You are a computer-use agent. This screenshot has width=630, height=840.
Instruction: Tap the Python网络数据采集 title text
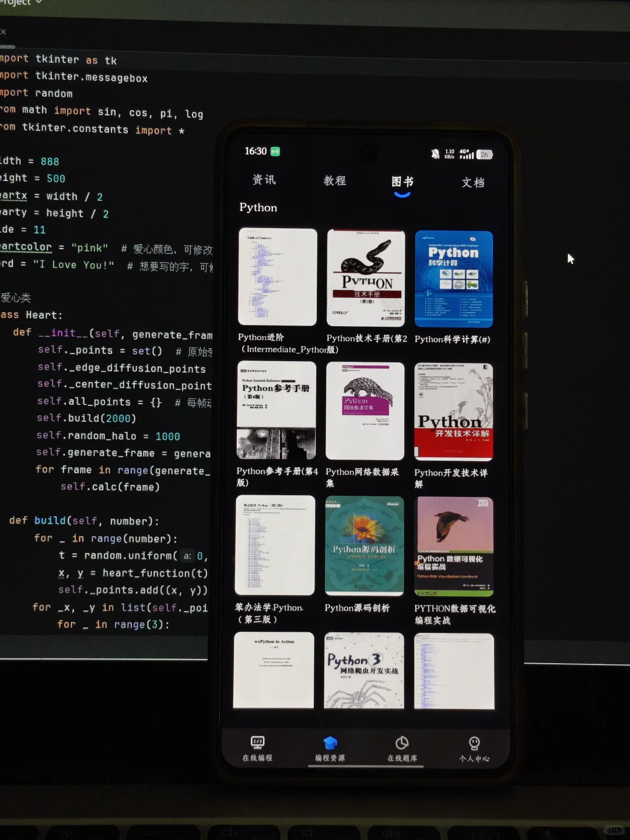[362, 477]
